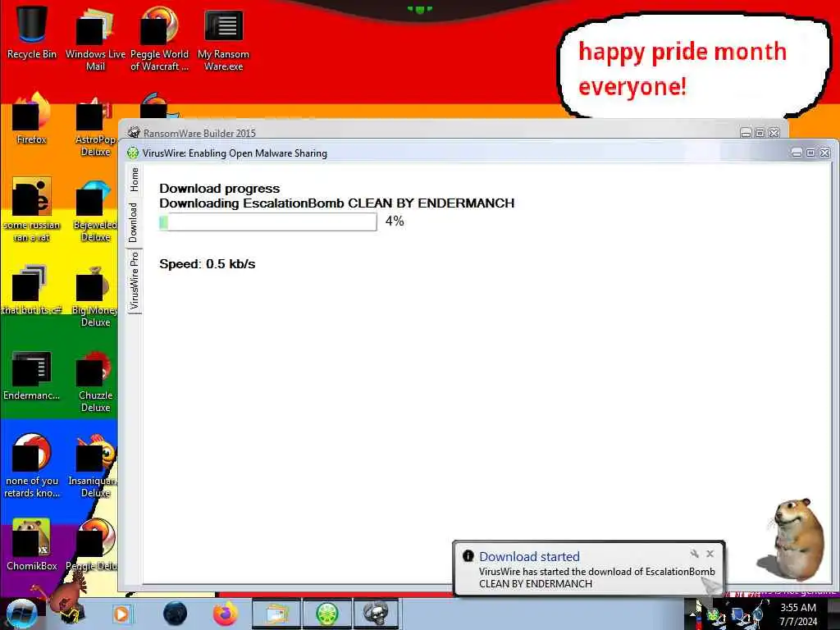Open media player from taskbar
840x630 pixels.
coord(121,614)
